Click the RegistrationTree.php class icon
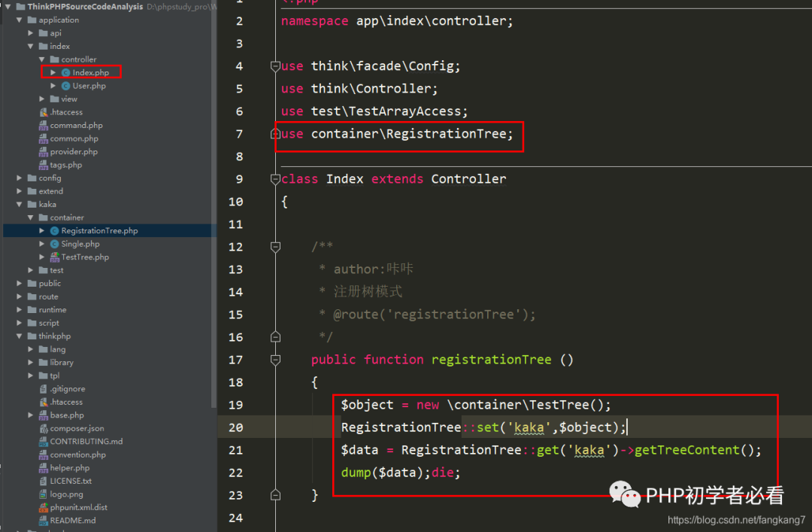Viewport: 812px width, 532px height. pyautogui.click(x=54, y=231)
